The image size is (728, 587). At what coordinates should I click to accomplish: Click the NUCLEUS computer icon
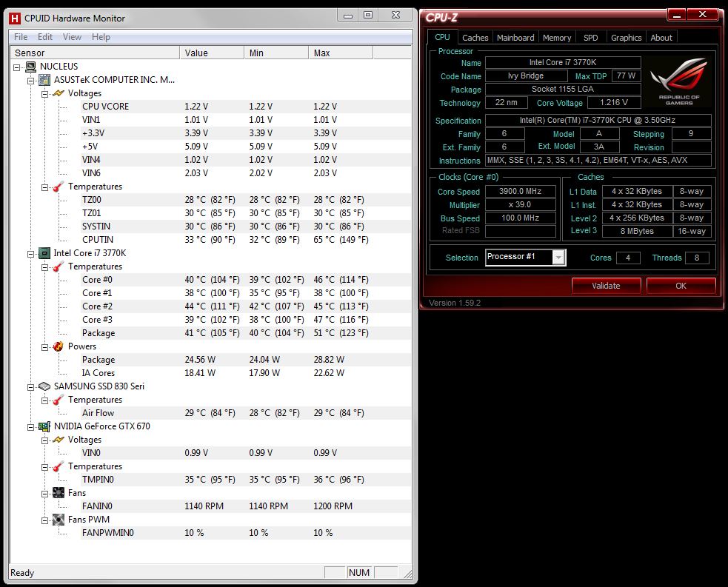pyautogui.click(x=31, y=67)
